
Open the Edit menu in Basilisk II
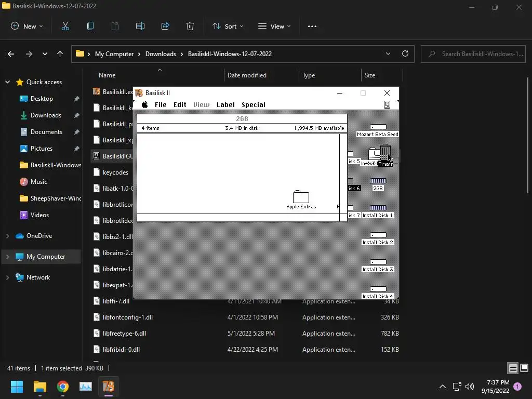pyautogui.click(x=180, y=104)
